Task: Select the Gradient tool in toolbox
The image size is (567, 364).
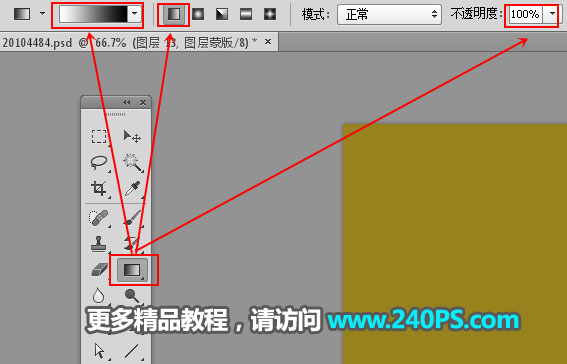Action: pyautogui.click(x=132, y=270)
